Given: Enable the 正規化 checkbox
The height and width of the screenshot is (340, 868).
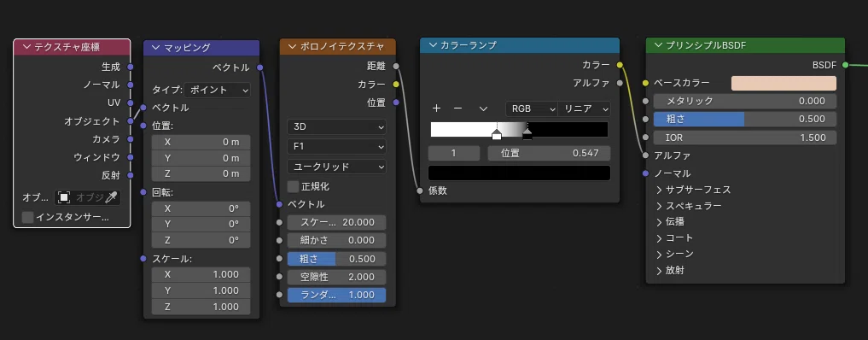Looking at the screenshot, I should click(294, 186).
